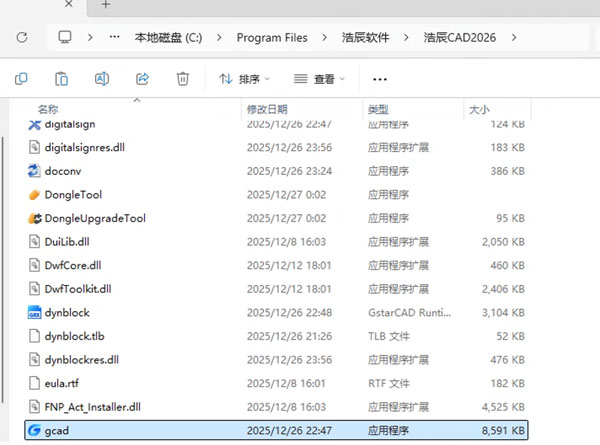Screen dimensions: 600x445
Task: Go to Program Files breadcrumb
Action: pos(272,37)
